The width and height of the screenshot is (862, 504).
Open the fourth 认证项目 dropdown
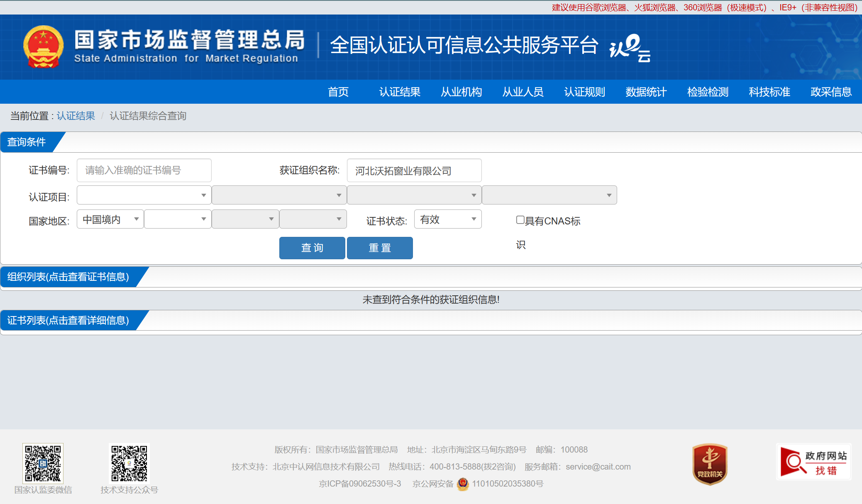[549, 195]
